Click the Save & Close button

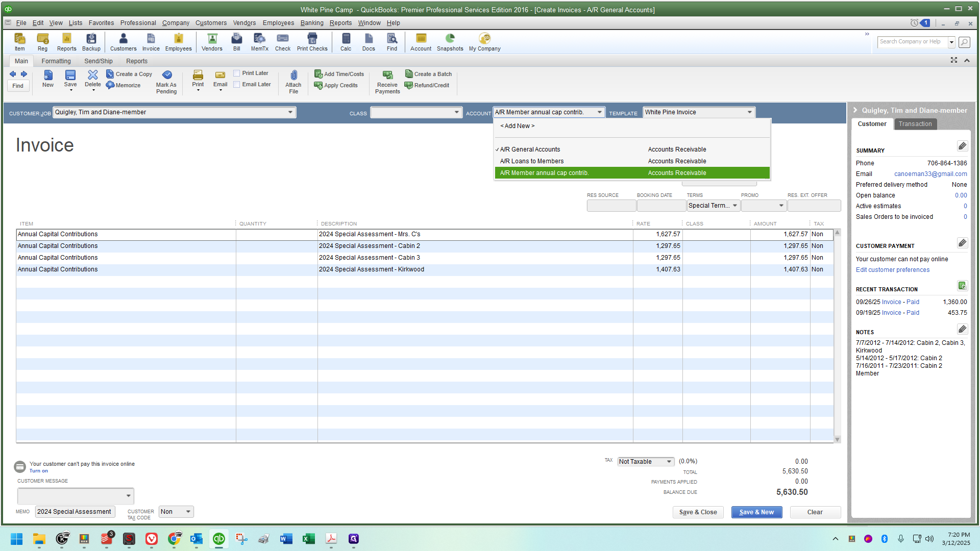tap(698, 512)
